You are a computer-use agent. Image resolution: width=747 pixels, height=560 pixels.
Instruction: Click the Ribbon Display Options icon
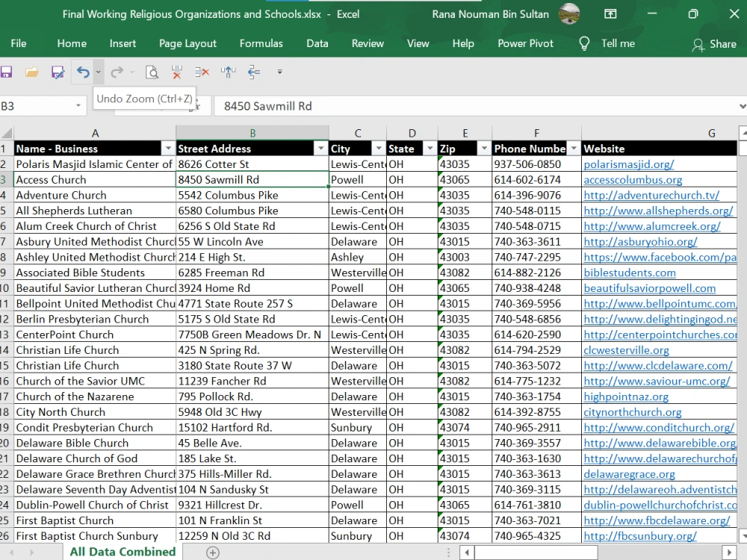coord(610,13)
